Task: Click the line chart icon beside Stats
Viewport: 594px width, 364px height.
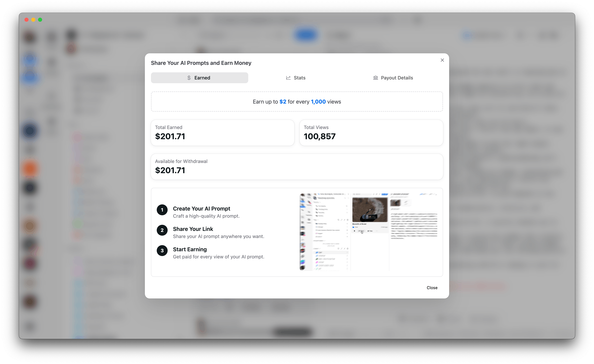Action: pos(288,78)
